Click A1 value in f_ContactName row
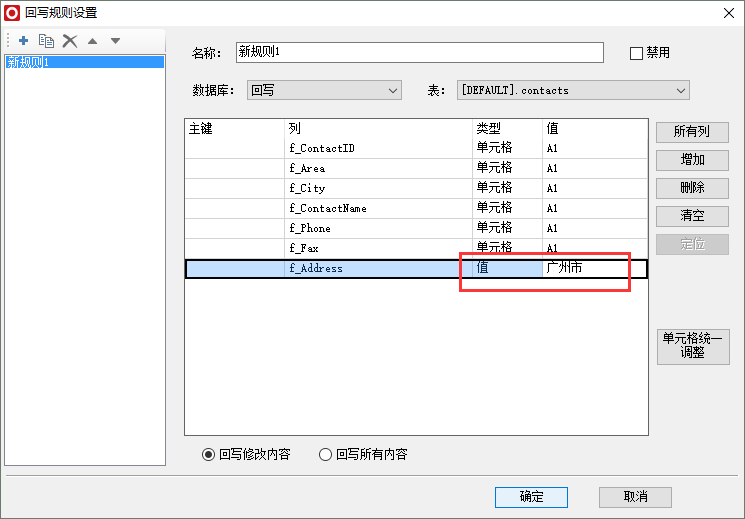Screen dimensions: 745x519 pyautogui.click(x=595, y=208)
